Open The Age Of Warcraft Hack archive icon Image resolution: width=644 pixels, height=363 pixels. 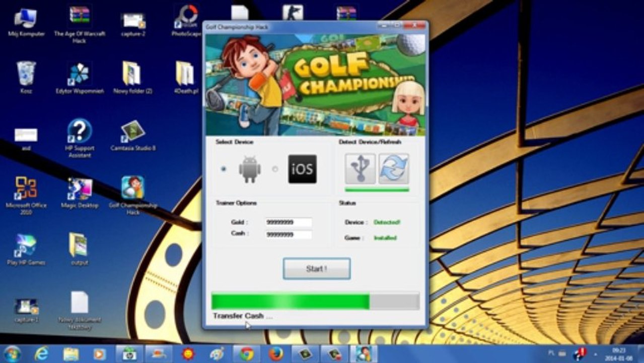[x=80, y=24]
